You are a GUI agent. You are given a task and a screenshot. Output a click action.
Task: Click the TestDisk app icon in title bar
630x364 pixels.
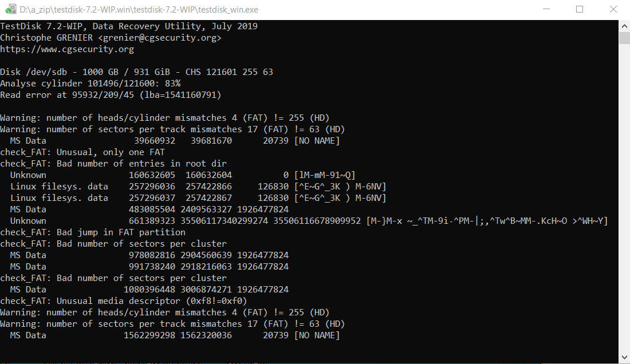(x=10, y=9)
